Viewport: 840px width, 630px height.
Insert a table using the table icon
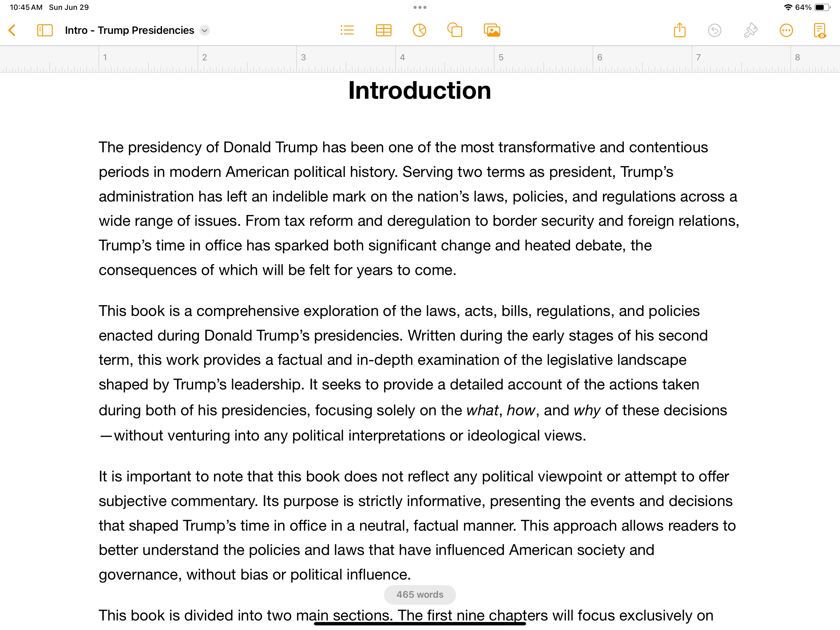pos(383,30)
